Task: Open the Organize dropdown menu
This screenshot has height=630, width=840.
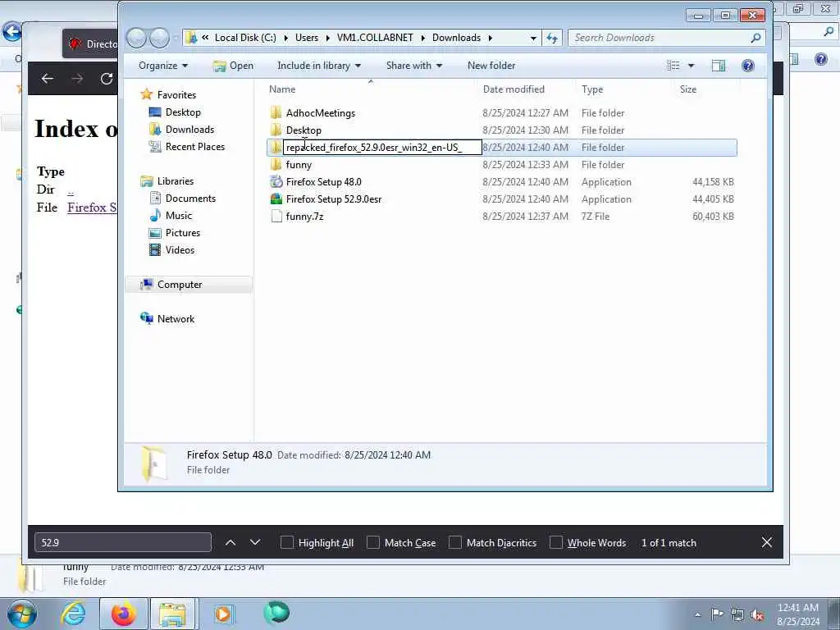Action: pyautogui.click(x=163, y=66)
